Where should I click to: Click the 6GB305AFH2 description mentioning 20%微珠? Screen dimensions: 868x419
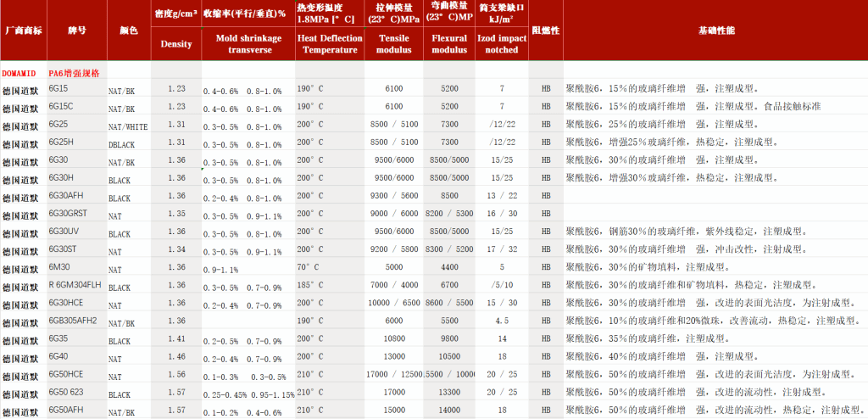[713, 321]
